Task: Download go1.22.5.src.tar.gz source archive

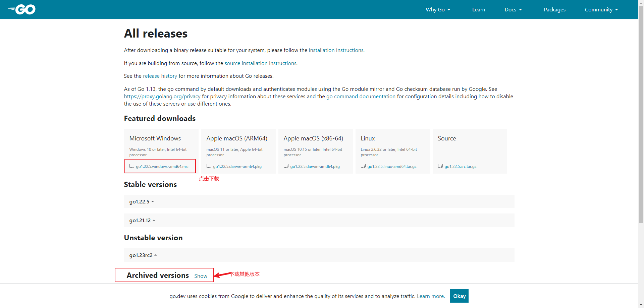Action: pos(460,167)
